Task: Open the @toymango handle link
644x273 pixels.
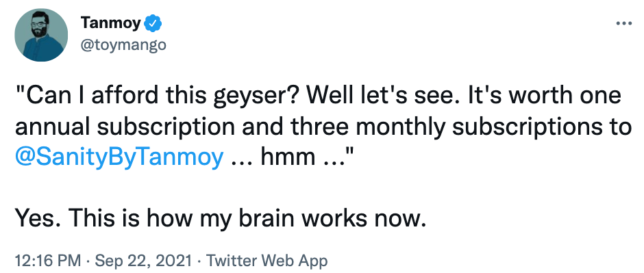Action: pos(123,44)
